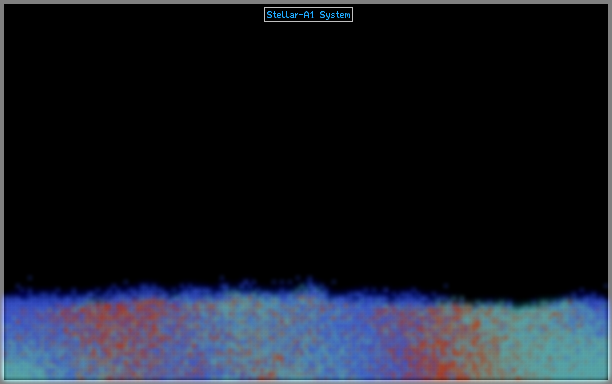
Task: Click the stray blue particle above right surface
Action: [445, 286]
